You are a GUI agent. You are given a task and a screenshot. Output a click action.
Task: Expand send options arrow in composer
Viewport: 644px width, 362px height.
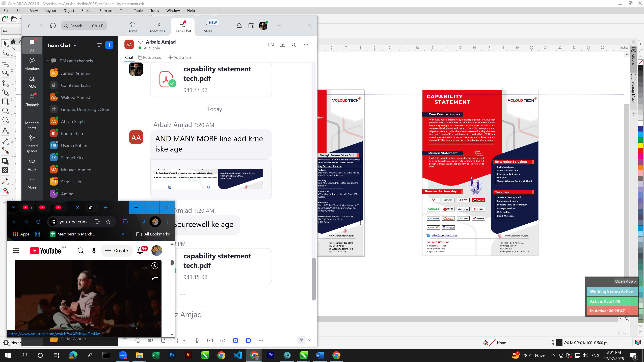pos(309,340)
